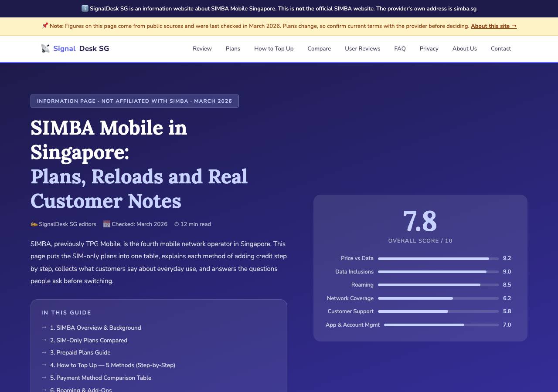558x392 pixels.
Task: Click the calendar icon next to Checked date
Action: (x=106, y=224)
